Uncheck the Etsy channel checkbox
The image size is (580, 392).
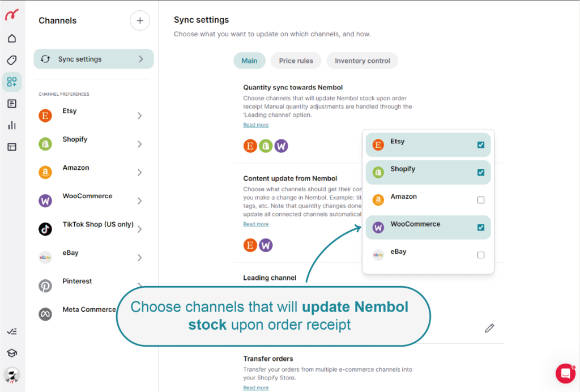click(x=481, y=144)
